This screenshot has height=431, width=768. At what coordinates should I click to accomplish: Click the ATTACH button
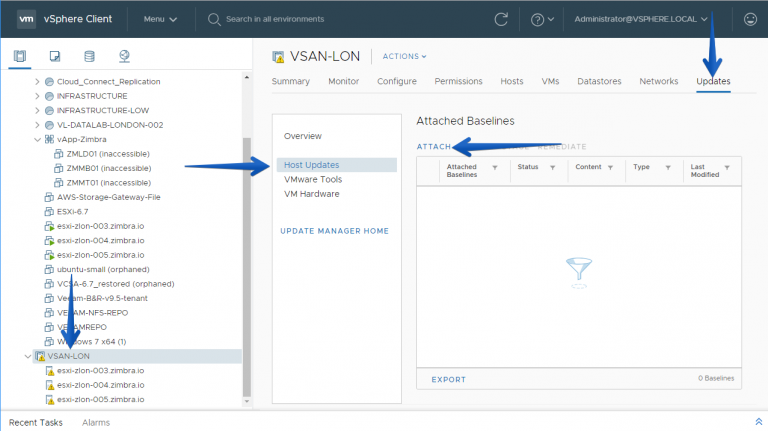pos(434,146)
